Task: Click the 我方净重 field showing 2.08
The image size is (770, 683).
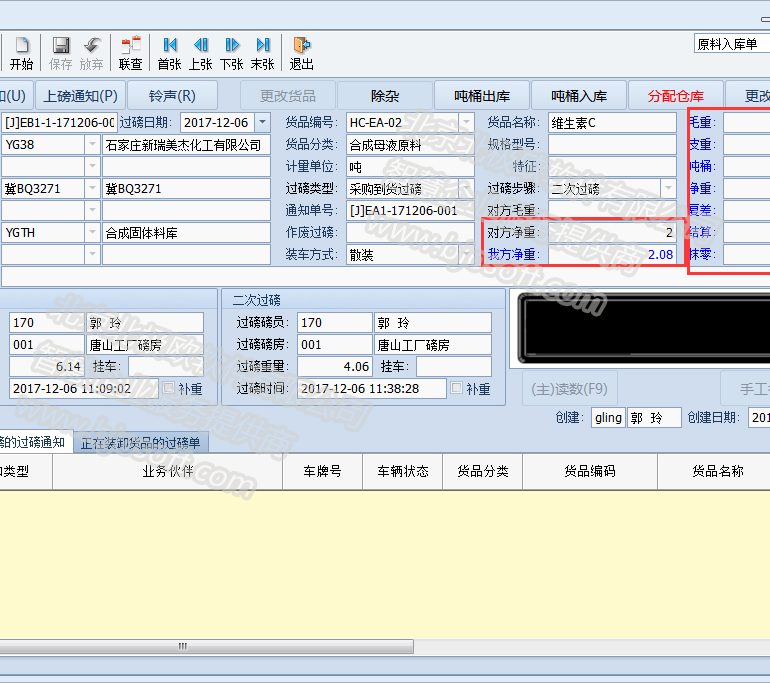Action: [612, 254]
